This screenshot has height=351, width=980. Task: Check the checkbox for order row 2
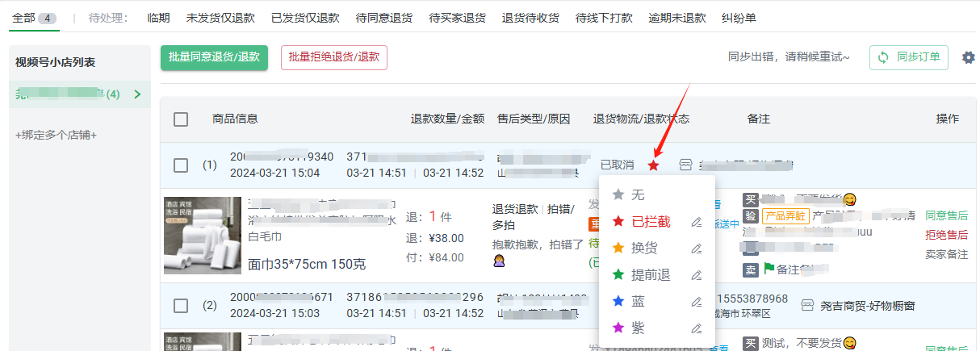tap(181, 306)
